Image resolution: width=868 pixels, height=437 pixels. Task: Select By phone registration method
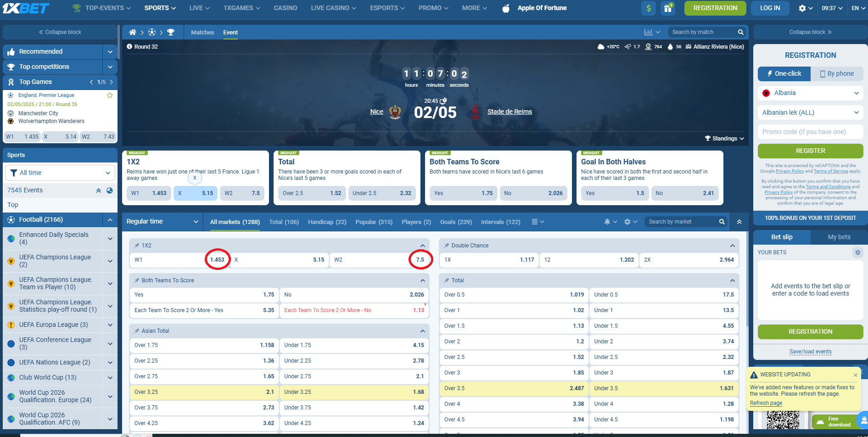[837, 73]
